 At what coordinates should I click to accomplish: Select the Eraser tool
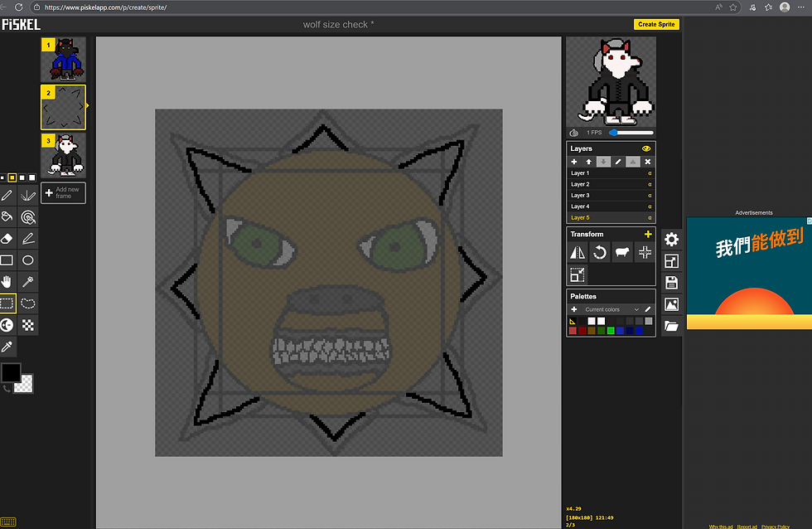[7, 238]
